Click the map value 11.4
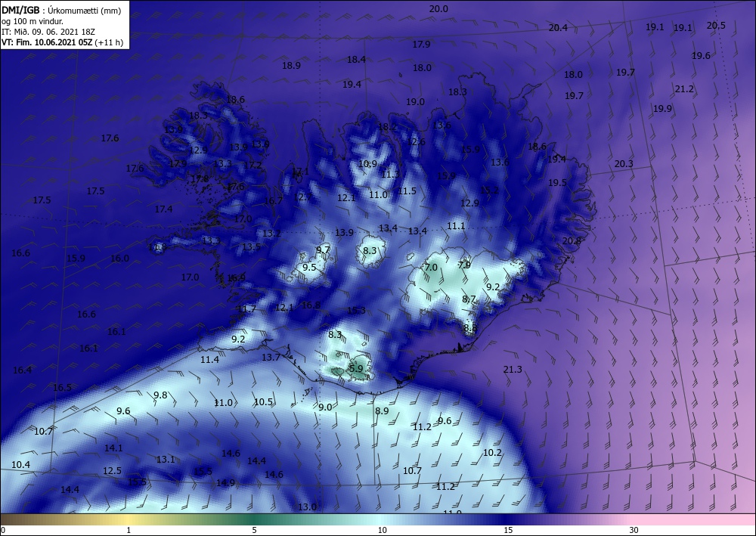This screenshot has height=536, width=756. point(209,360)
